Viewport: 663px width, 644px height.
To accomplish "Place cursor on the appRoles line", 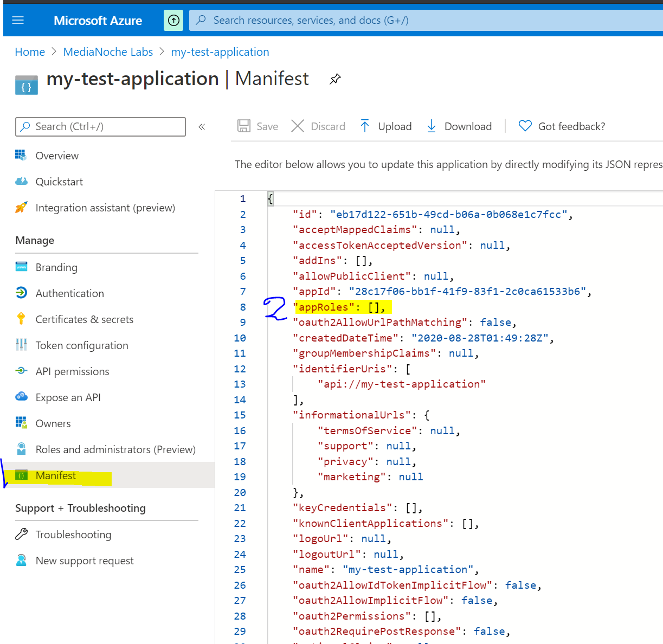I will pos(339,307).
